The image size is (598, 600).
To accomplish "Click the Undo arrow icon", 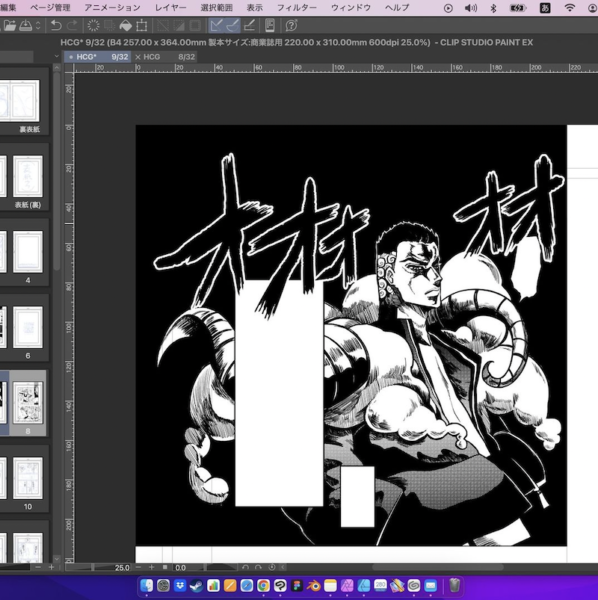I will 56,26.
